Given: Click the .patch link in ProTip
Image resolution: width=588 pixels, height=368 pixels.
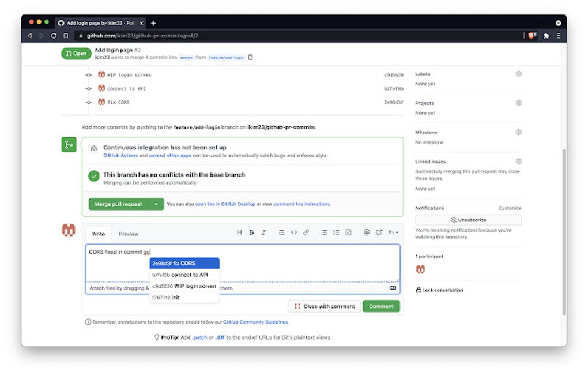Looking at the screenshot, I should [x=199, y=337].
